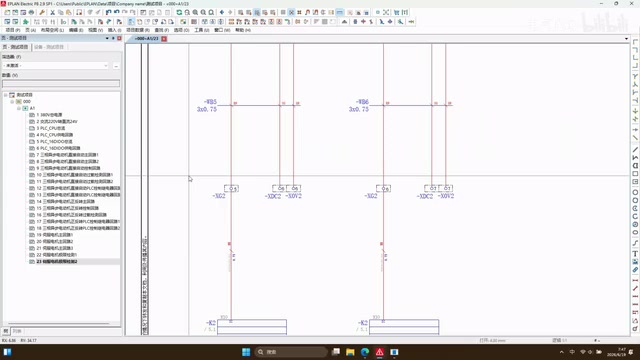
Task: Click the blue back navigation arrow
Action: (x=222, y=13)
